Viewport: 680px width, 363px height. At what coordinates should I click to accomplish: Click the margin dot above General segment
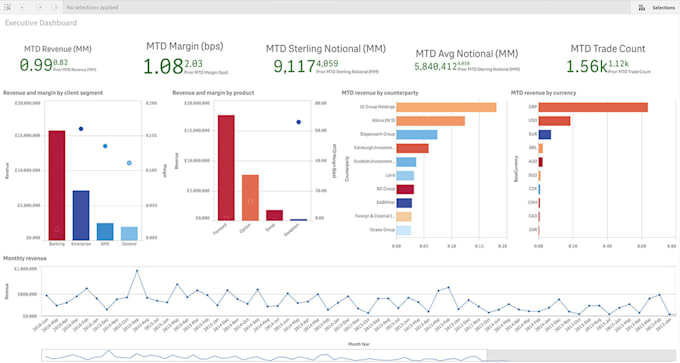tap(129, 163)
